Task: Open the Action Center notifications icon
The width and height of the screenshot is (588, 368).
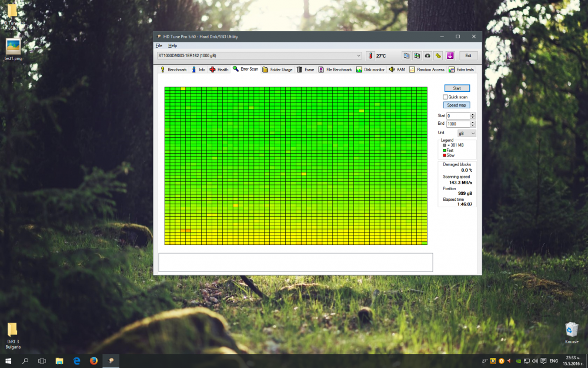Action: tap(543, 361)
